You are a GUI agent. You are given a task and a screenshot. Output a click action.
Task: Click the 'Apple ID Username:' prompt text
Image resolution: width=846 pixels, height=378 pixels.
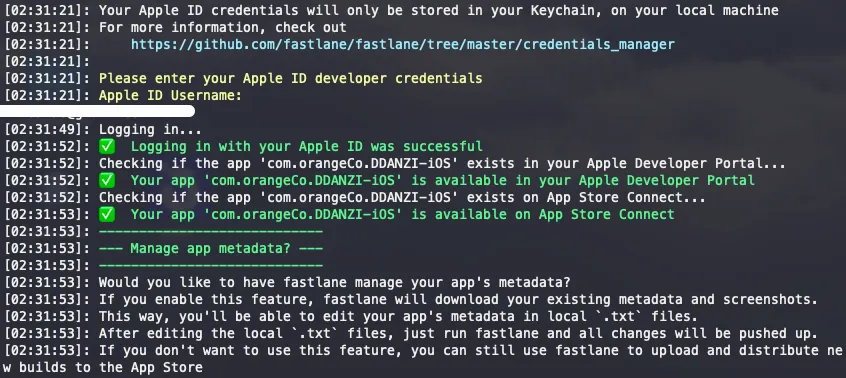point(170,95)
